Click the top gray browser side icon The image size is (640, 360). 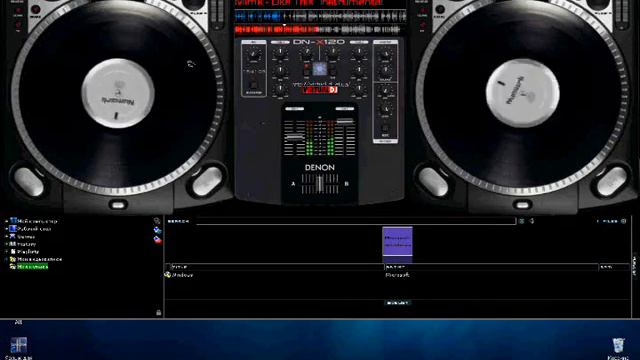tap(157, 221)
